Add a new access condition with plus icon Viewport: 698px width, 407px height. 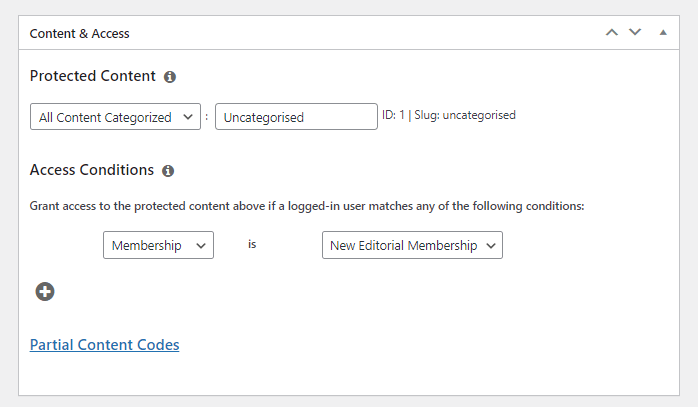45,292
